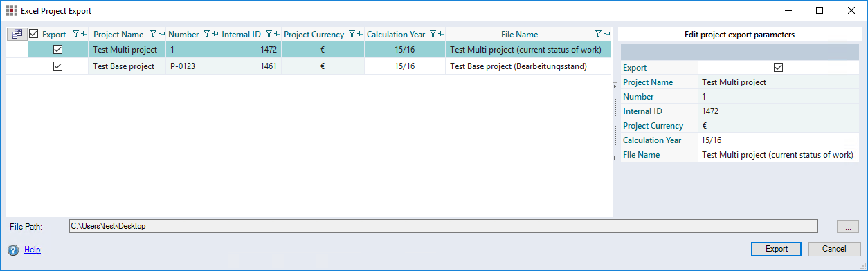Viewport: 868px width, 271px height.
Task: Uncheck Export for Test Base project row
Action: click(x=58, y=66)
